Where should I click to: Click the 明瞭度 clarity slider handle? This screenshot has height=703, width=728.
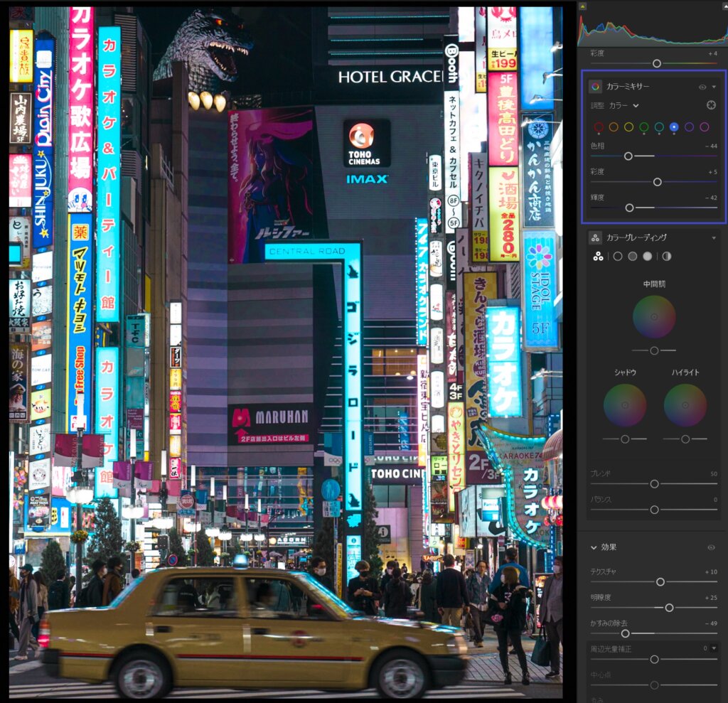point(669,608)
